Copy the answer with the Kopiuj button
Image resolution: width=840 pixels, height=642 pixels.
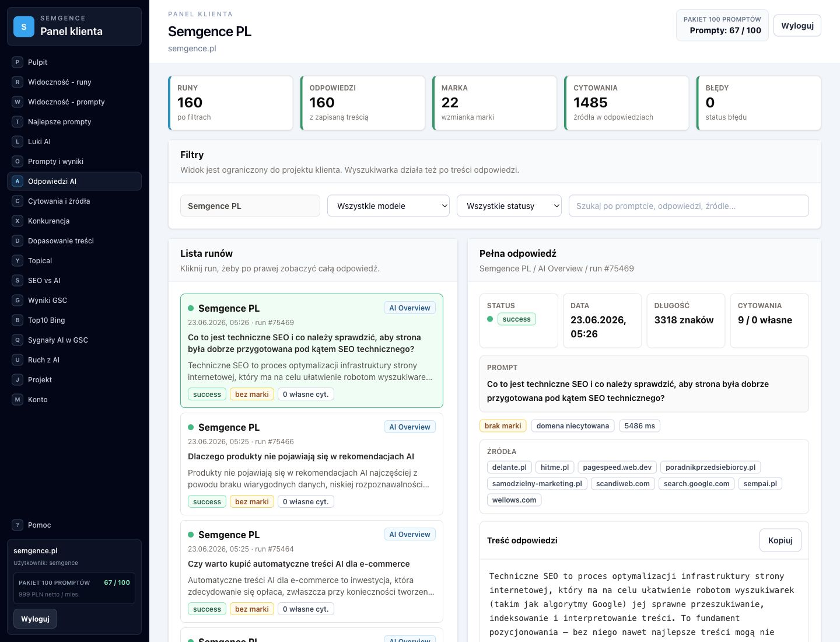pyautogui.click(x=780, y=540)
